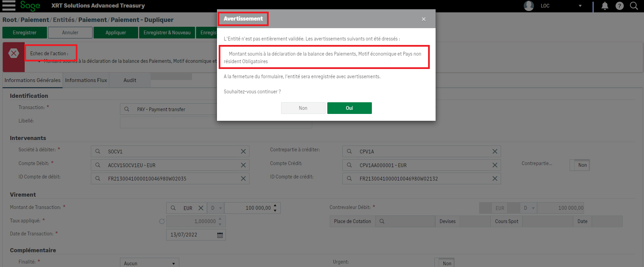Toggle the Urgent switch
Image resolution: width=644 pixels, height=267 pixels.
click(x=444, y=263)
